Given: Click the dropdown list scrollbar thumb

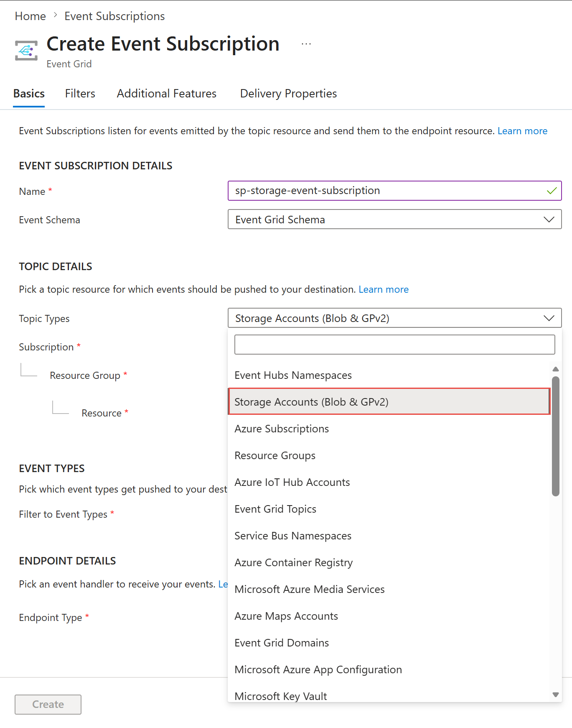Looking at the screenshot, I should click(x=556, y=436).
